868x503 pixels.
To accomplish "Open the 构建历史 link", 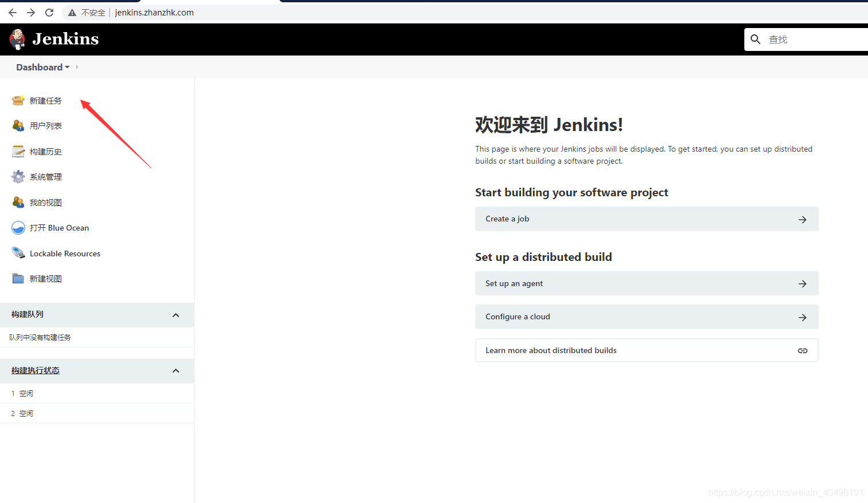I will [46, 152].
